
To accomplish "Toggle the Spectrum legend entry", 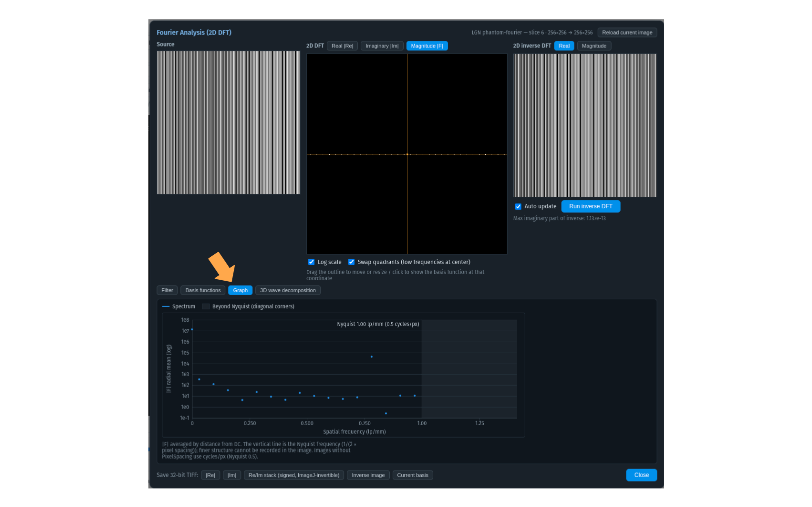I will coord(179,306).
